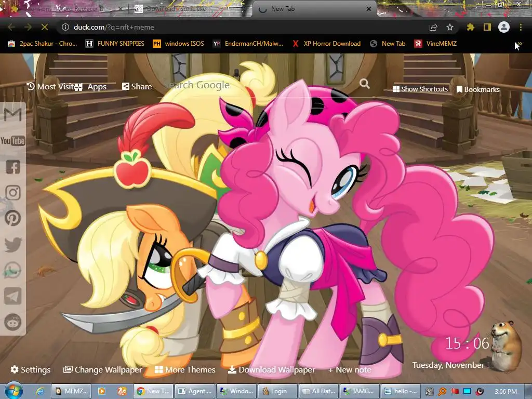Screen dimensions: 532x399
Task: Bookmark this tab with the star
Action: [450, 27]
